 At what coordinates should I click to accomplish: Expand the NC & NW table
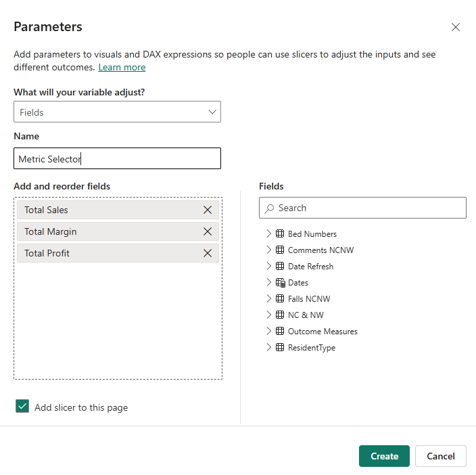coord(268,315)
